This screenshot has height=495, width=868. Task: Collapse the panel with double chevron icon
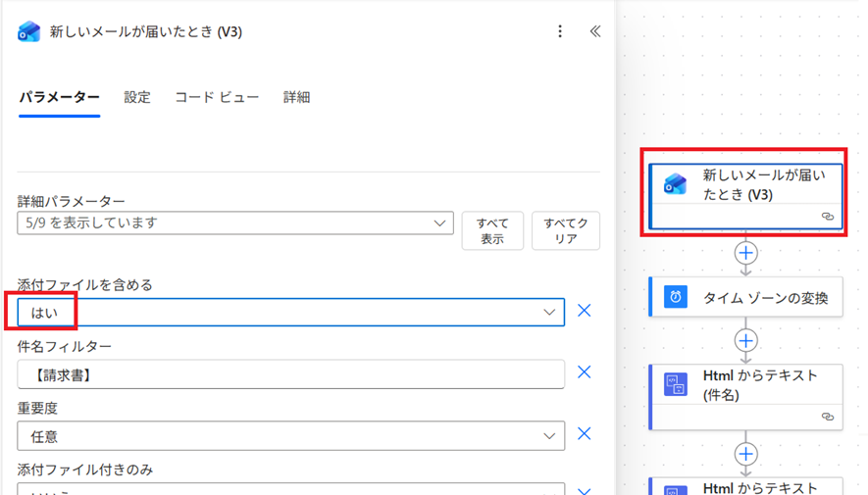[x=594, y=31]
